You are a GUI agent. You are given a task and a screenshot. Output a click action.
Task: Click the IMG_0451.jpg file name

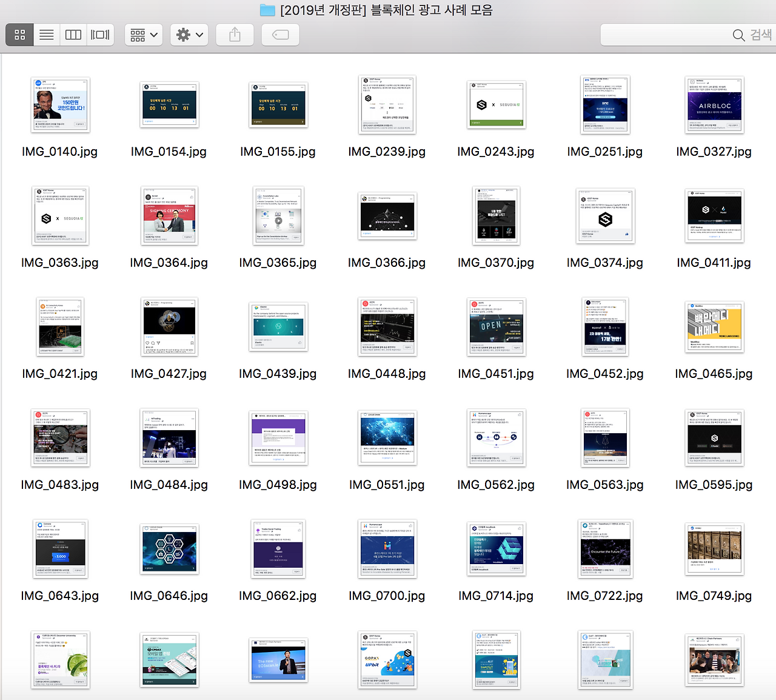(x=497, y=374)
